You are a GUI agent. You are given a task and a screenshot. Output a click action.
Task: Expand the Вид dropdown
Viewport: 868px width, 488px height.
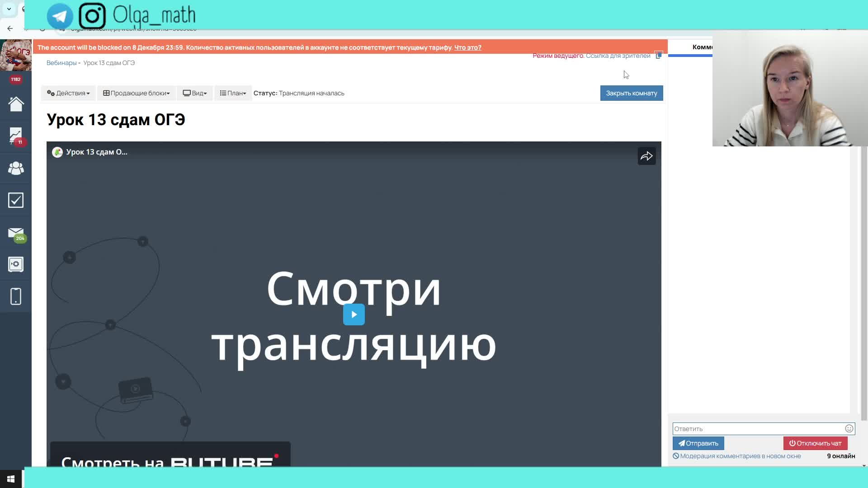[194, 93]
